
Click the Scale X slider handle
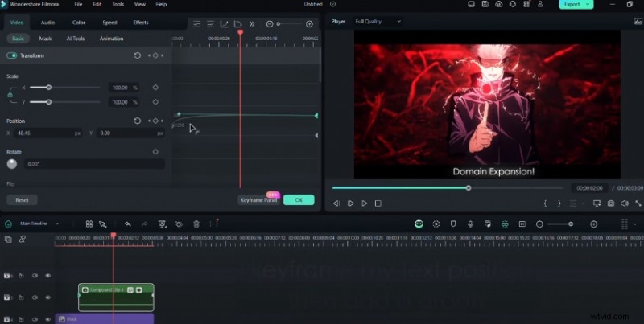tap(49, 87)
